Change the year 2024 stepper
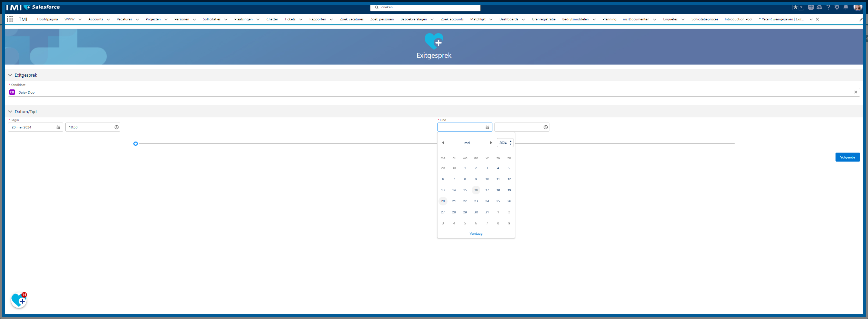 point(511,143)
